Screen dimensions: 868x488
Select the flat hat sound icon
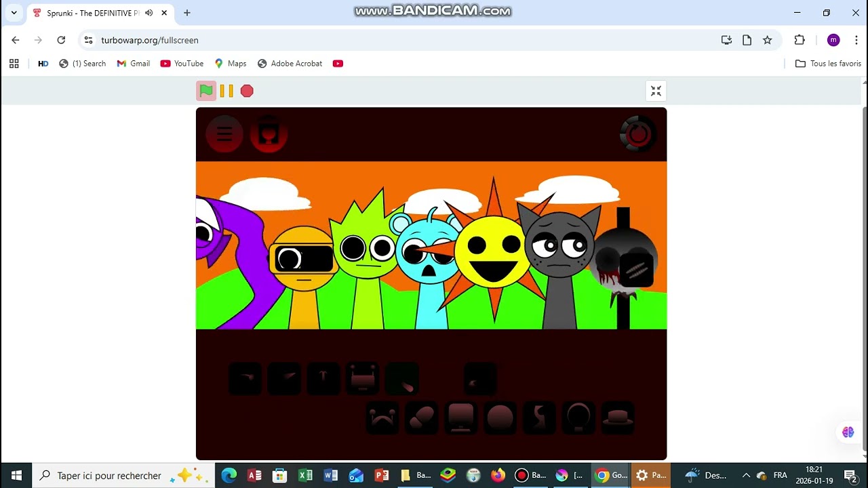(618, 418)
